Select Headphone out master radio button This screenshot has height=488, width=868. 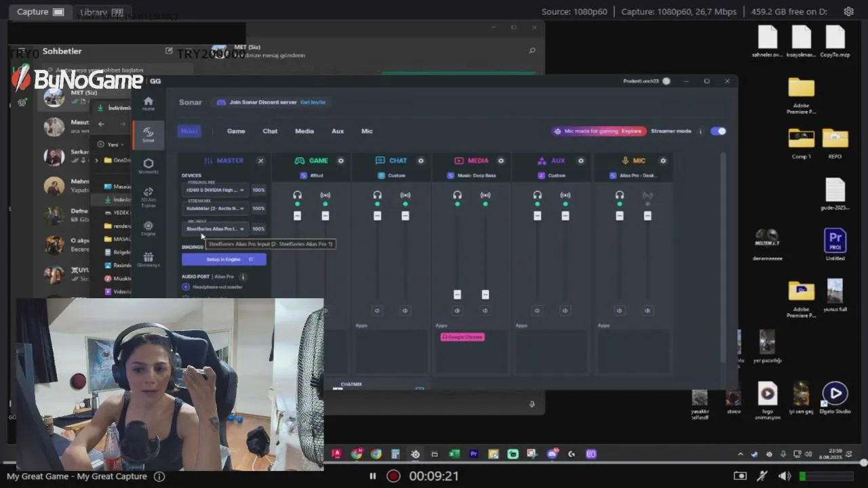click(x=186, y=287)
